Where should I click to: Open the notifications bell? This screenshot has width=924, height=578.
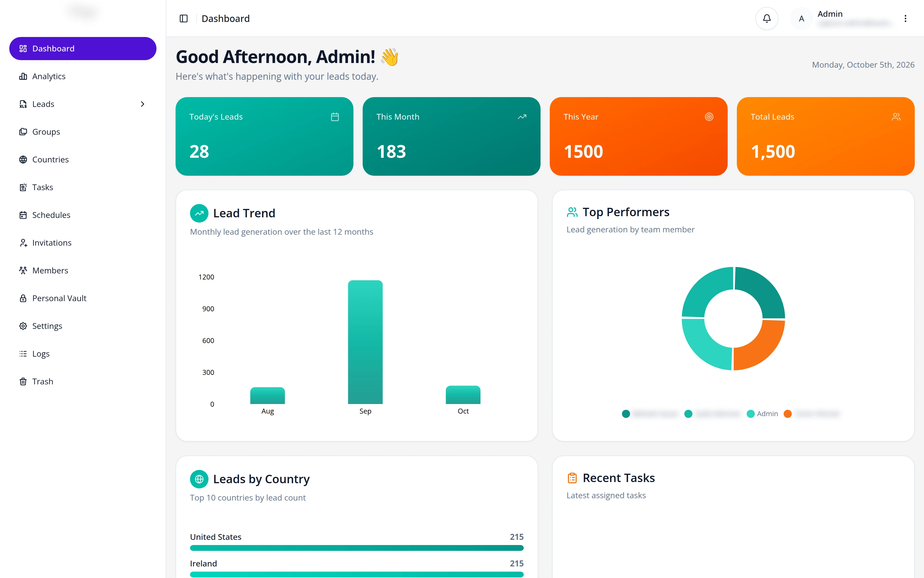click(x=767, y=18)
